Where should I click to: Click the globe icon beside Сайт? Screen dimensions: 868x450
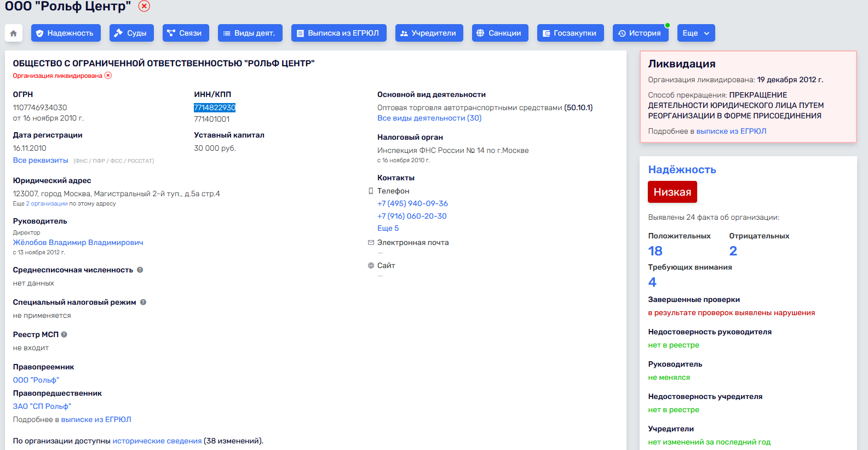point(371,265)
